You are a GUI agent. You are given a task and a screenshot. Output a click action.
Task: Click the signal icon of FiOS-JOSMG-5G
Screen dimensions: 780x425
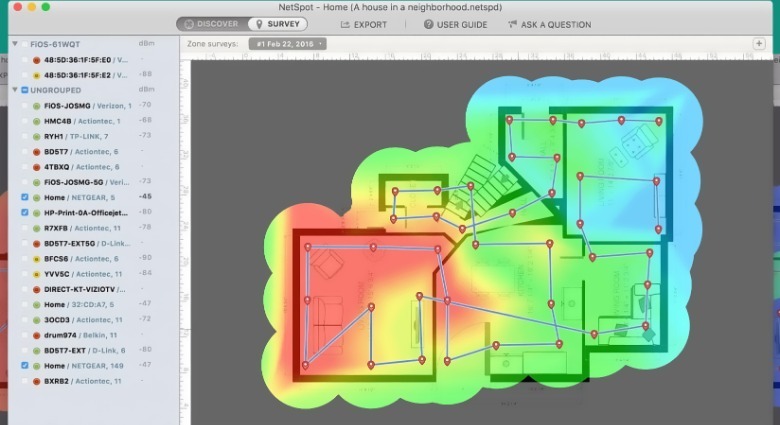tap(36, 183)
